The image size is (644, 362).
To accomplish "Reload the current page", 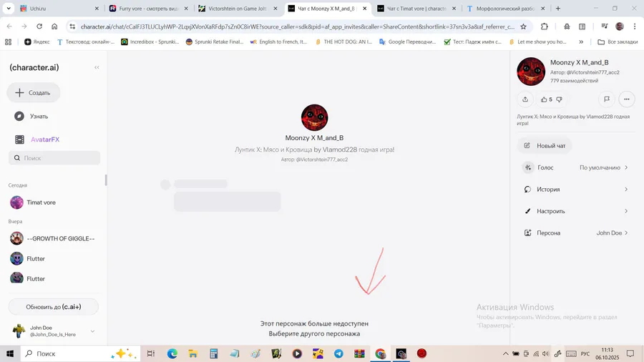I will [x=39, y=26].
